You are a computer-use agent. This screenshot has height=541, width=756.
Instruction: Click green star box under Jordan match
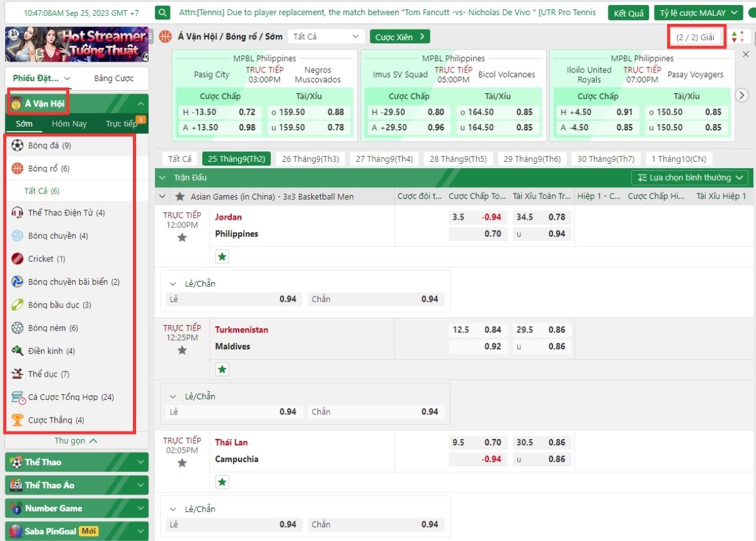click(222, 256)
